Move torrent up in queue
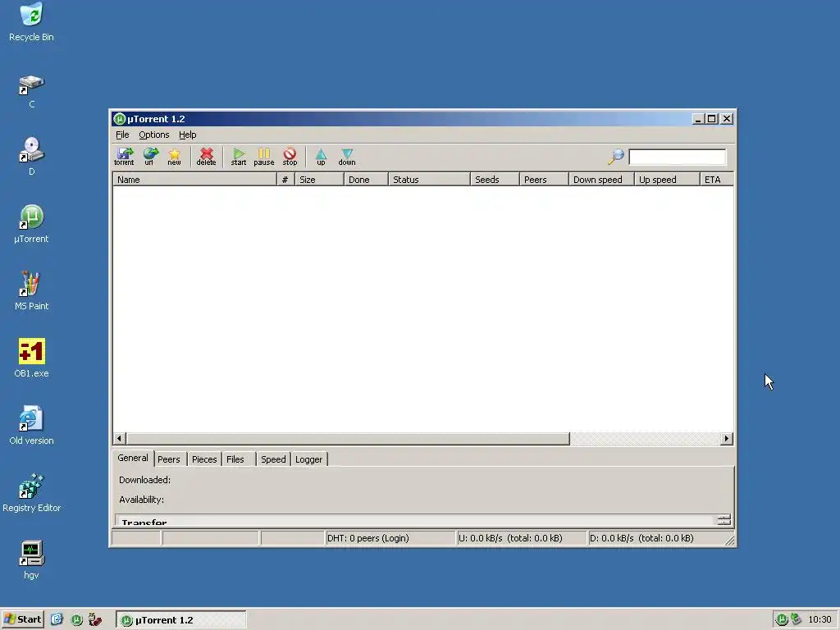Screen dimensions: 840x630 [321, 157]
